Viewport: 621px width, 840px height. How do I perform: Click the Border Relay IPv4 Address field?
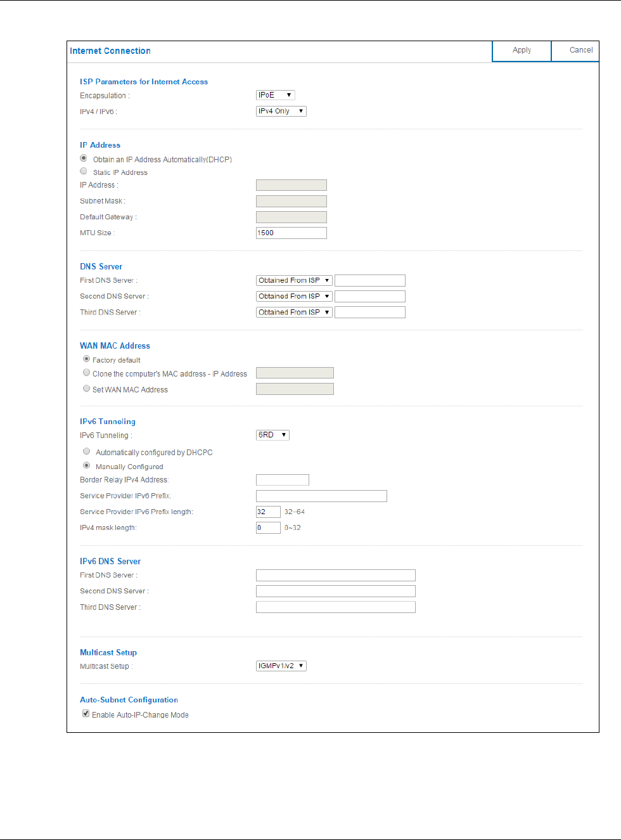pos(283,480)
